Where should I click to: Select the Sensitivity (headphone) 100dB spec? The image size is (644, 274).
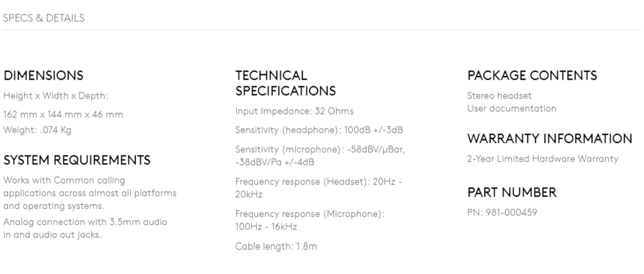point(319,130)
